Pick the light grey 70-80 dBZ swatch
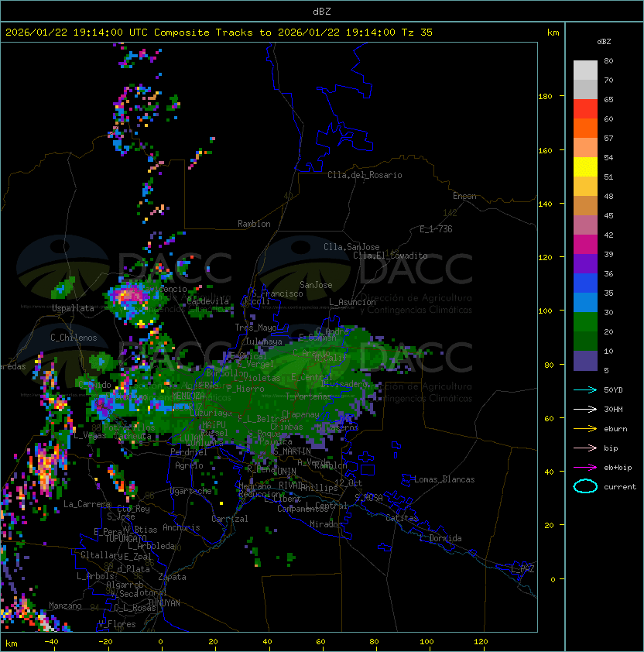This screenshot has width=644, height=652. coord(585,70)
